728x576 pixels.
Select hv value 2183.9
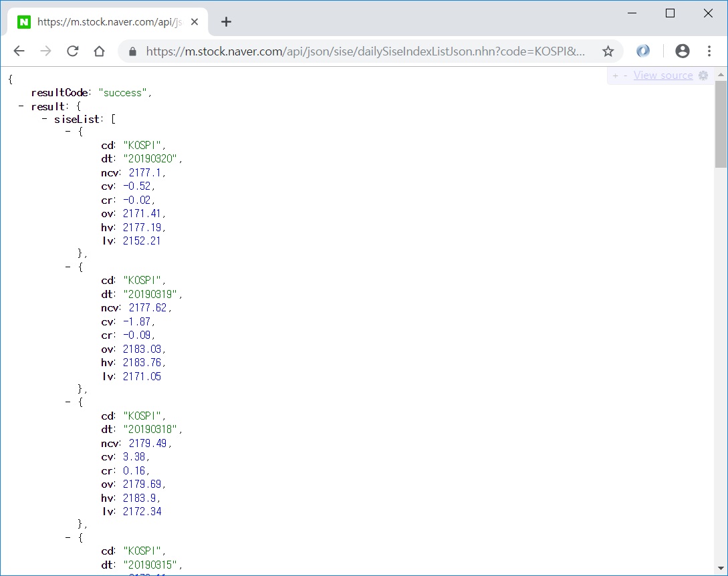coord(139,498)
